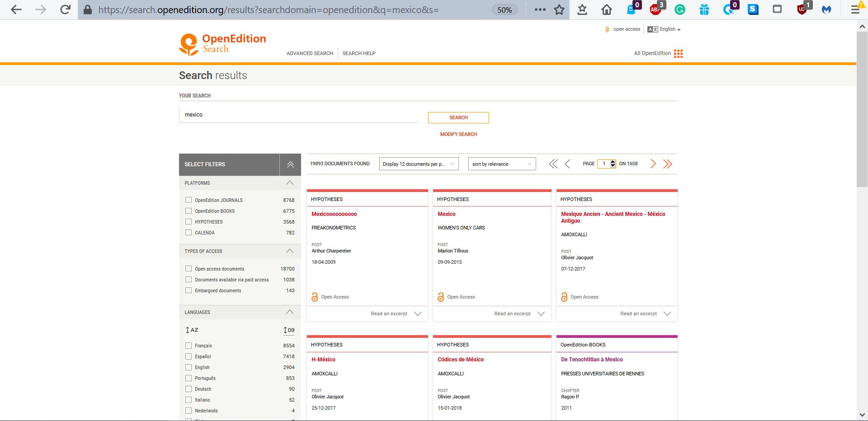
Task: Click the Modify Search link
Action: pos(458,134)
